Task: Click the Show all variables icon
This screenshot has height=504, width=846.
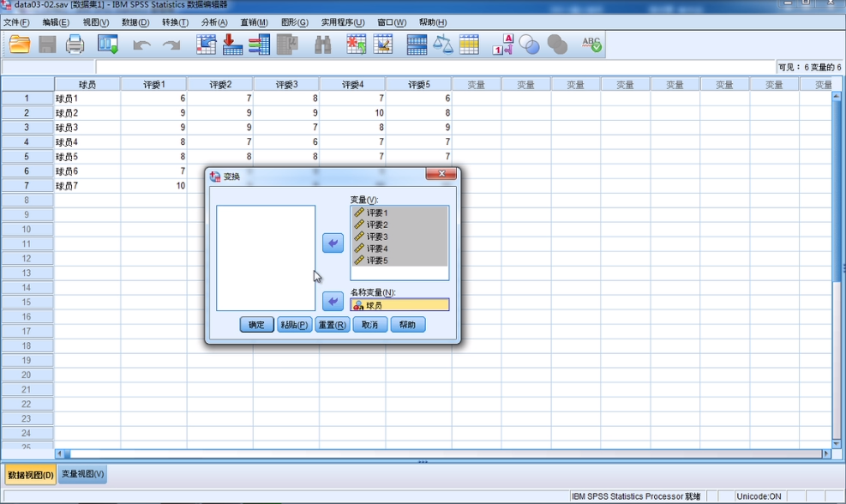Action: click(x=557, y=45)
